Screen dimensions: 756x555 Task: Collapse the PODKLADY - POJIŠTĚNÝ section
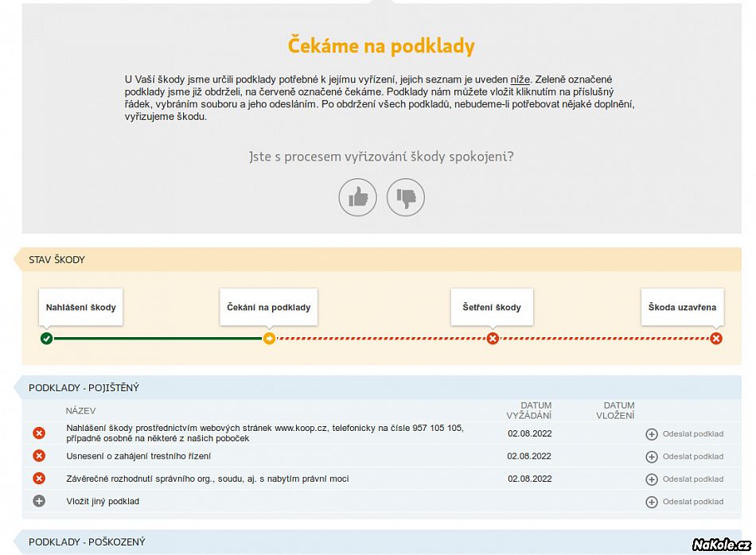(x=84, y=388)
